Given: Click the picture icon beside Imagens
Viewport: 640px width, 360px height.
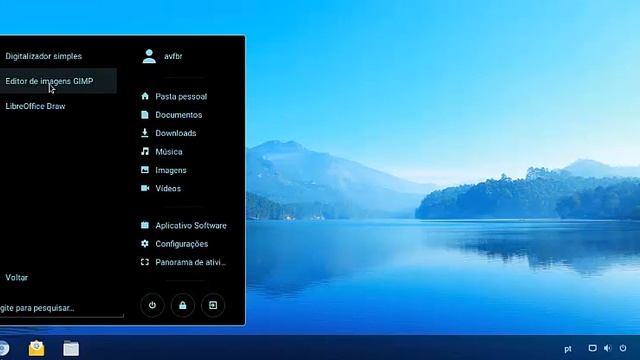Looking at the screenshot, I should tap(145, 170).
